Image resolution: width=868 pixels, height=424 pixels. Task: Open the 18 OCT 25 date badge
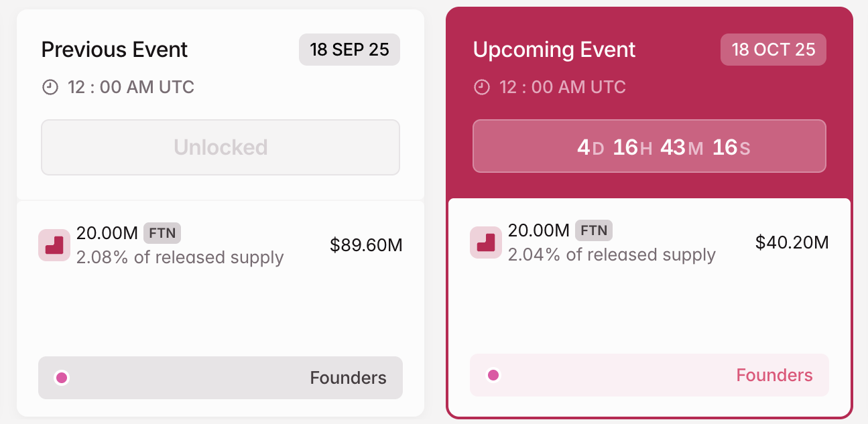(773, 50)
